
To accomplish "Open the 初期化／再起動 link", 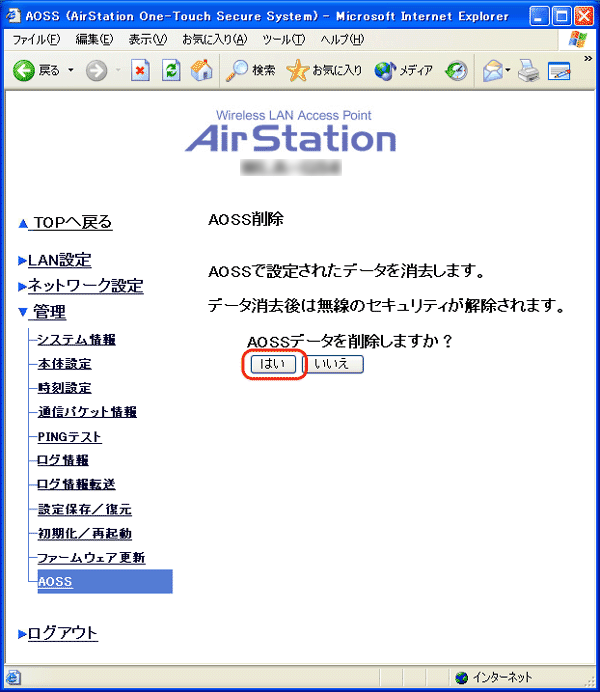I will coord(85,534).
